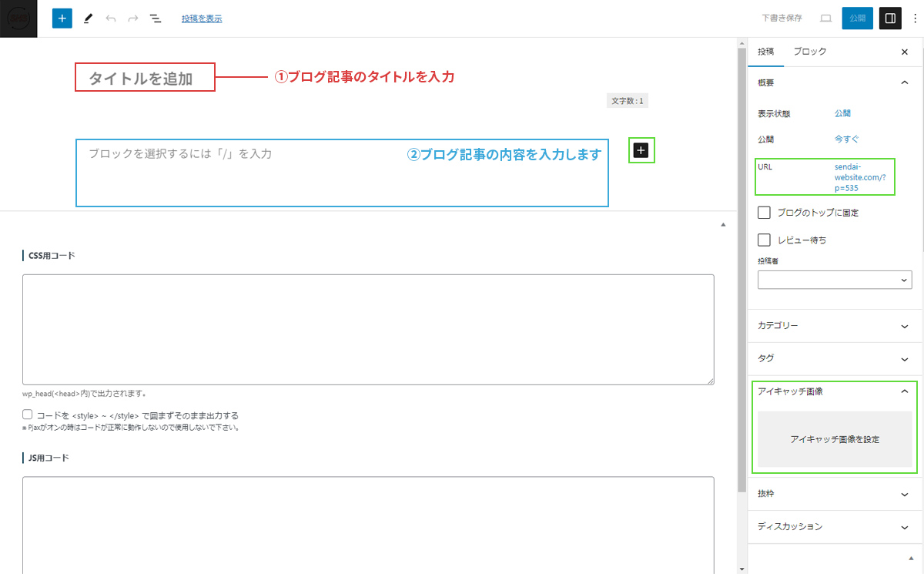Select the 投稿 tab in sidebar
This screenshot has height=574, width=924.
[765, 52]
